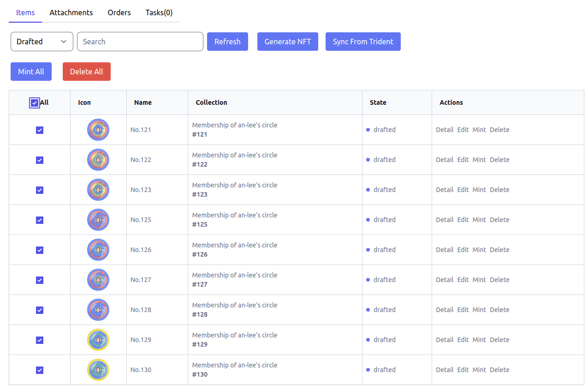Switch to the Attachments tab
Viewport: 588px width, 391px height.
(71, 12)
